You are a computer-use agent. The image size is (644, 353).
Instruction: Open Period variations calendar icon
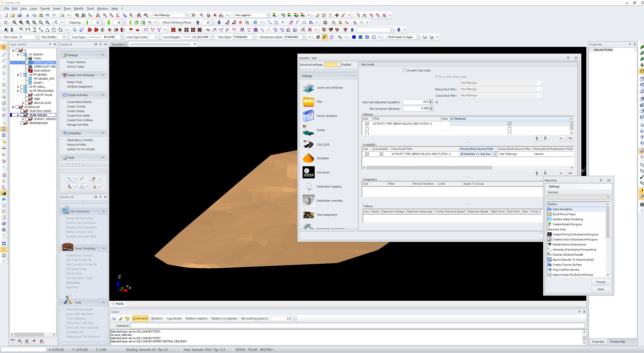pos(308,116)
